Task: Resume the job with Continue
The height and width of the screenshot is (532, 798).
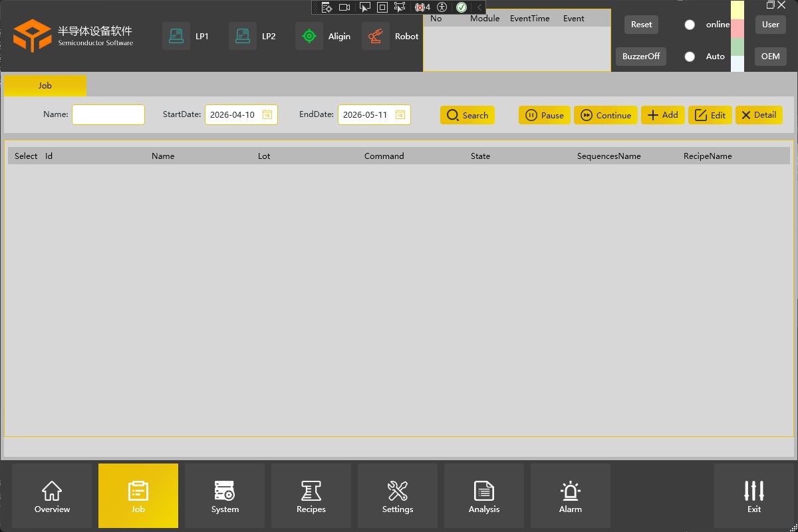Action: [x=606, y=115]
